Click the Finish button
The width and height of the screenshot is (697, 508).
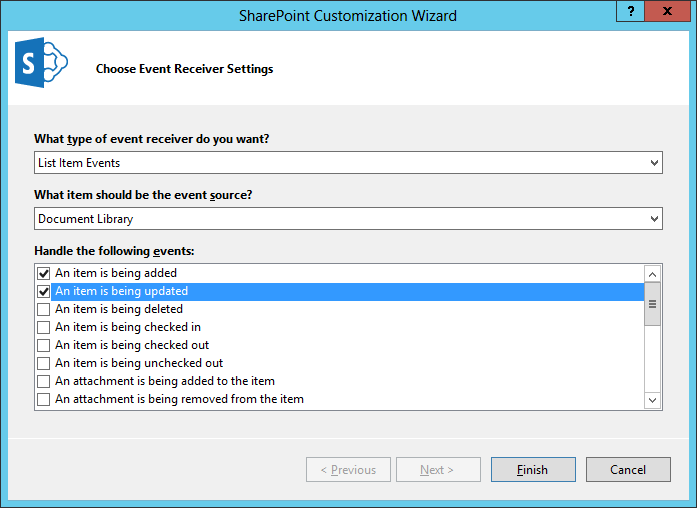coord(533,470)
